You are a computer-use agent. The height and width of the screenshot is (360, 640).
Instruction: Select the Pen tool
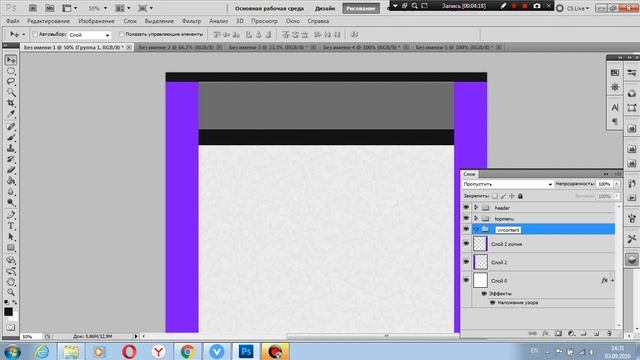click(x=11, y=215)
